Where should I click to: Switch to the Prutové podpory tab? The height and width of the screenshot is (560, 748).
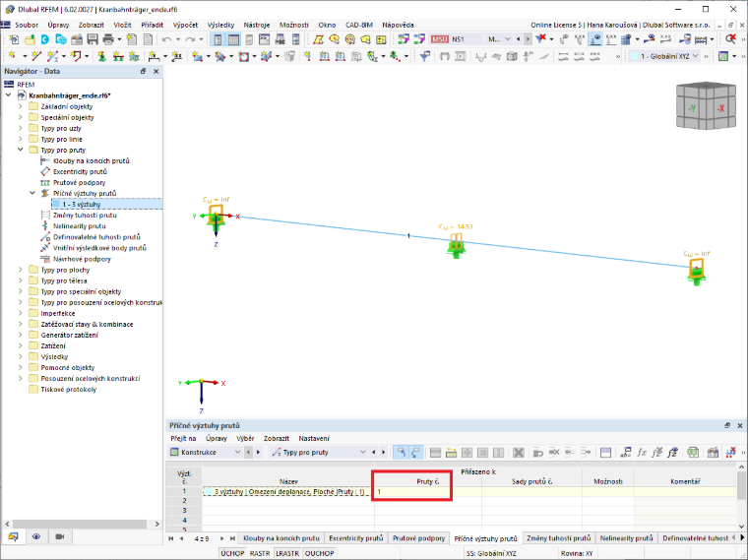coord(418,538)
